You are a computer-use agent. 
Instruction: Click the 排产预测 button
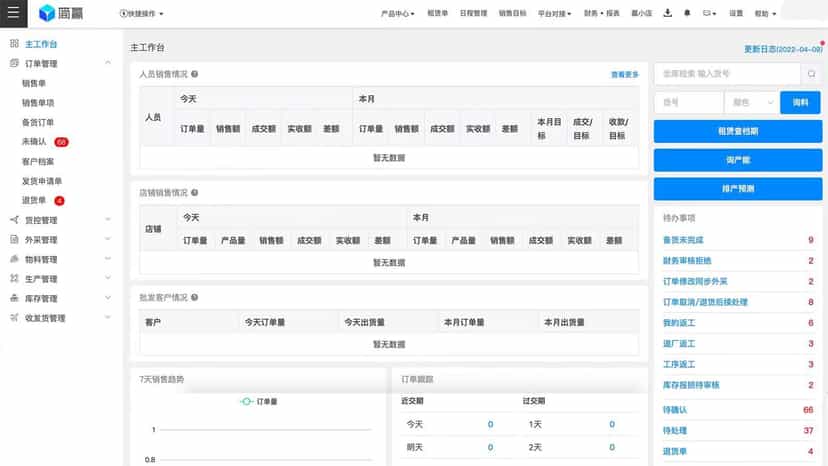pyautogui.click(x=738, y=189)
